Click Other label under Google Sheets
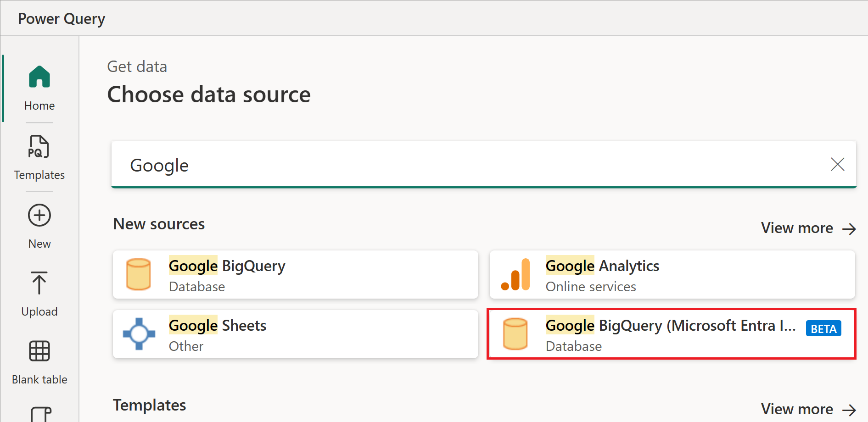This screenshot has width=868, height=422. point(186,346)
